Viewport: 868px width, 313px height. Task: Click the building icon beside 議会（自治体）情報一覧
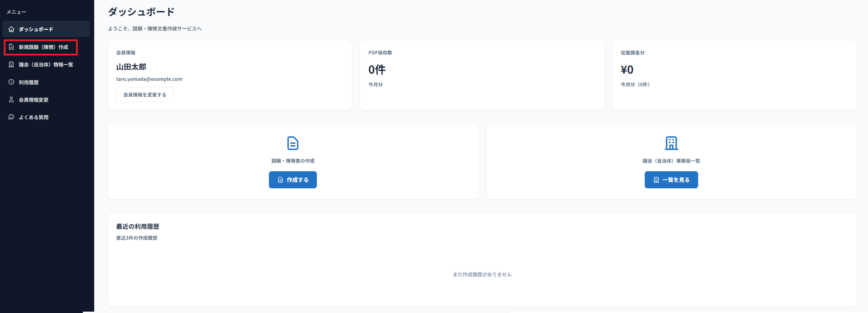click(x=11, y=64)
